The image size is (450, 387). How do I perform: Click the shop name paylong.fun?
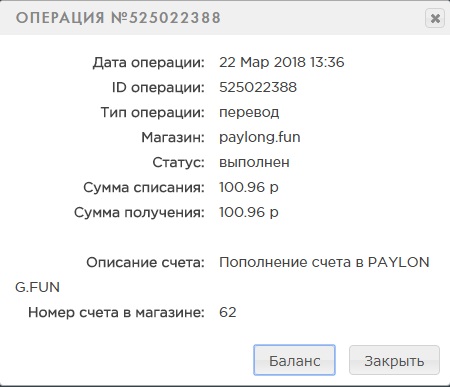(260, 137)
